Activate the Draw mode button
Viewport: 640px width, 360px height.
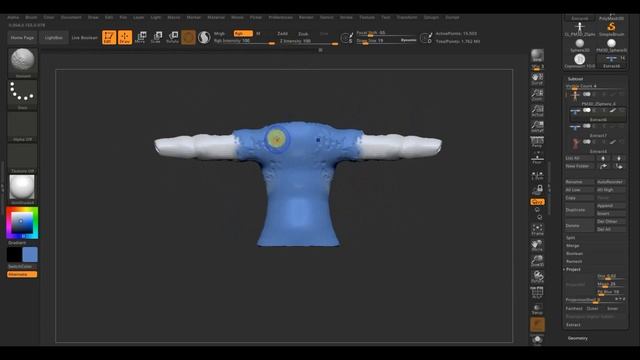[125, 38]
